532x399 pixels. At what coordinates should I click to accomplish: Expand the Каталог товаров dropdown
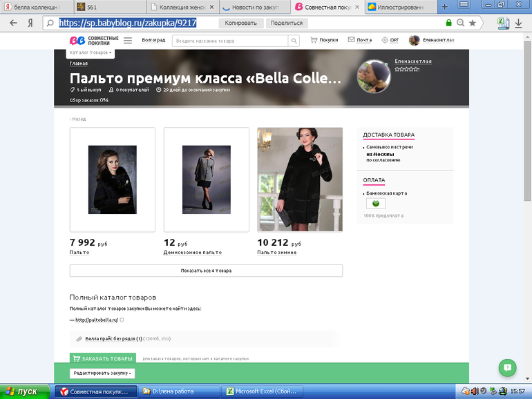(x=91, y=52)
